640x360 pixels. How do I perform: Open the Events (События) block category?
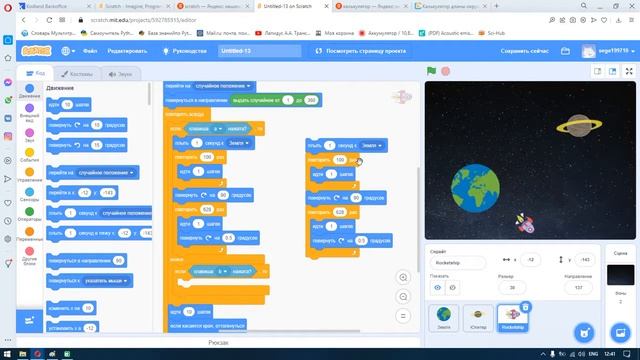click(29, 155)
